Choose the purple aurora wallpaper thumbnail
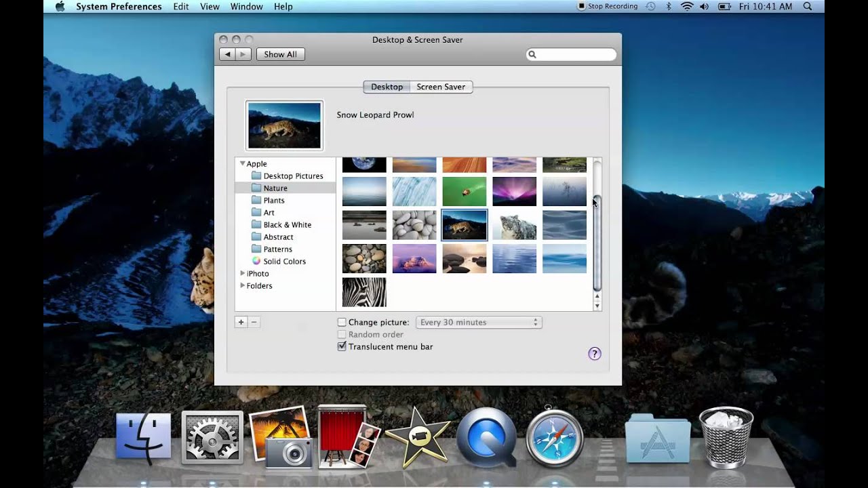The image size is (868, 488). pyautogui.click(x=515, y=192)
